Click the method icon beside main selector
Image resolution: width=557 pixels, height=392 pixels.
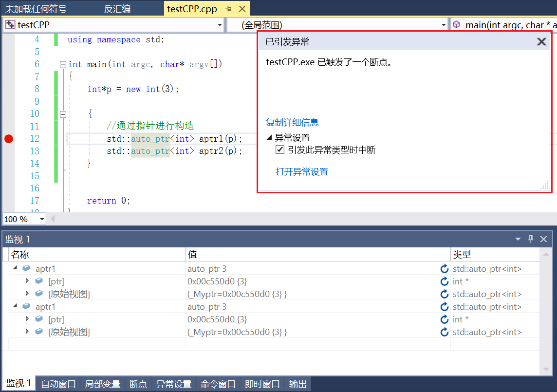click(455, 24)
